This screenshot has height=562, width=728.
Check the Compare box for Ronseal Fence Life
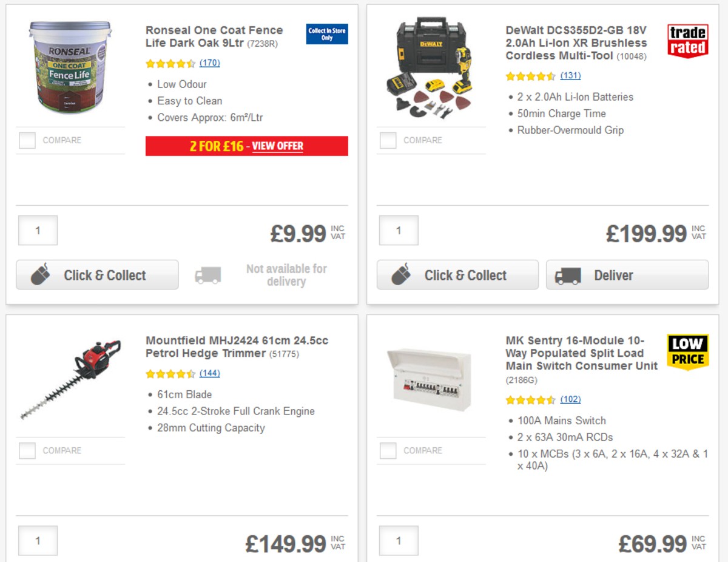point(27,140)
